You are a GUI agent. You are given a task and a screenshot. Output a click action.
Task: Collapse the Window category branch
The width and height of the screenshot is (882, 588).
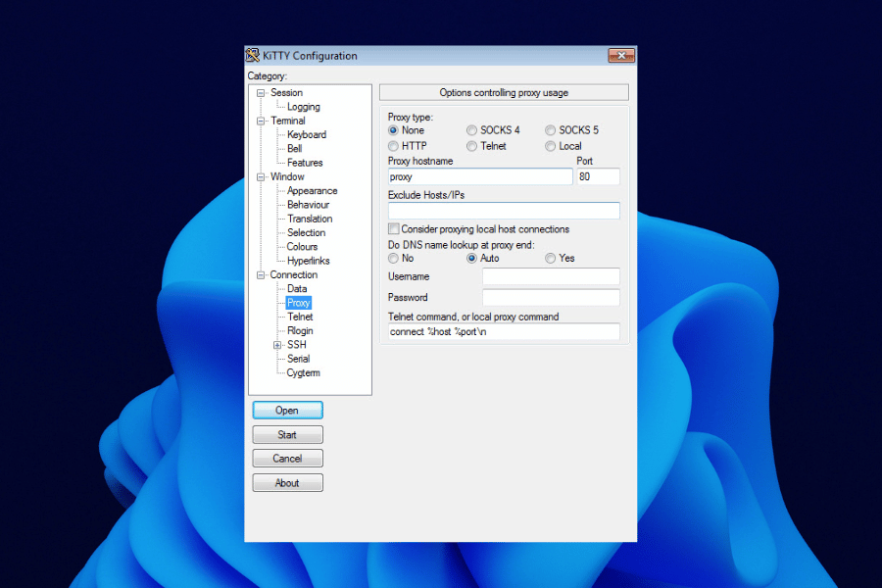click(259, 176)
